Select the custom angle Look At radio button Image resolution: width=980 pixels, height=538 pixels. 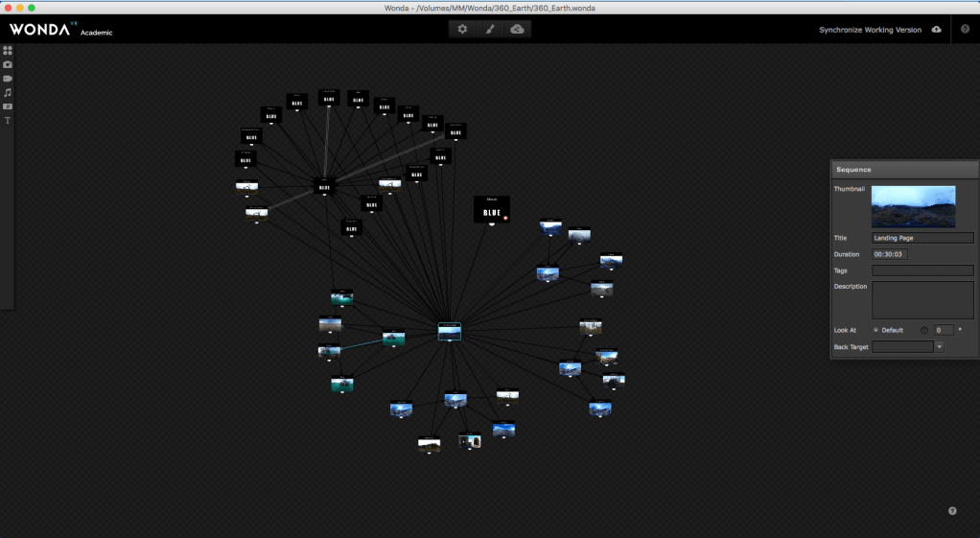click(924, 330)
